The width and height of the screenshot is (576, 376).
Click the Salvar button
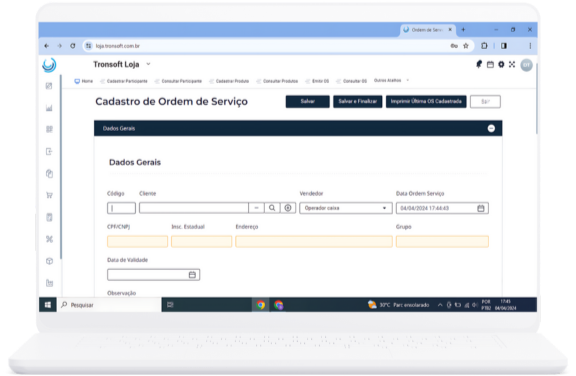tap(307, 101)
